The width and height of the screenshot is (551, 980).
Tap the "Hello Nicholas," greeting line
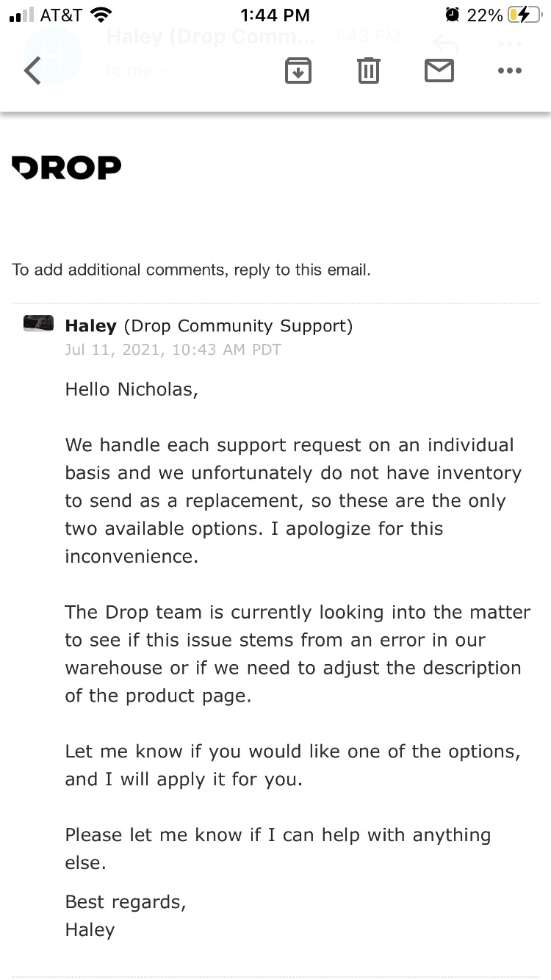coord(132,389)
